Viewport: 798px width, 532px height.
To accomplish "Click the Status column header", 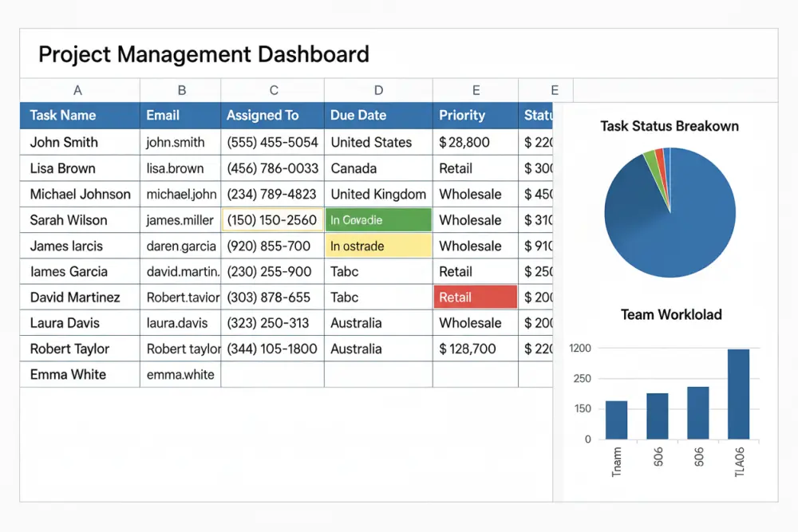I will [539, 115].
